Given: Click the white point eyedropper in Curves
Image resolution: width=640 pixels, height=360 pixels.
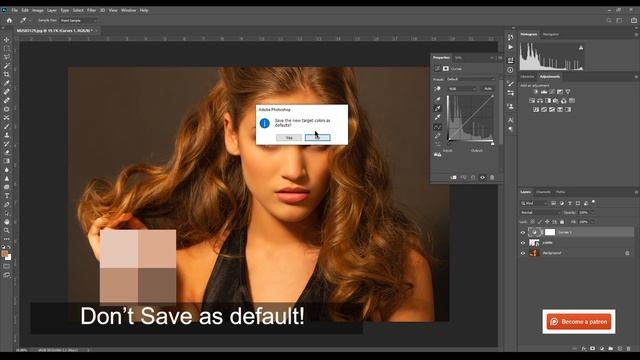Looking at the screenshot, I should [438, 118].
